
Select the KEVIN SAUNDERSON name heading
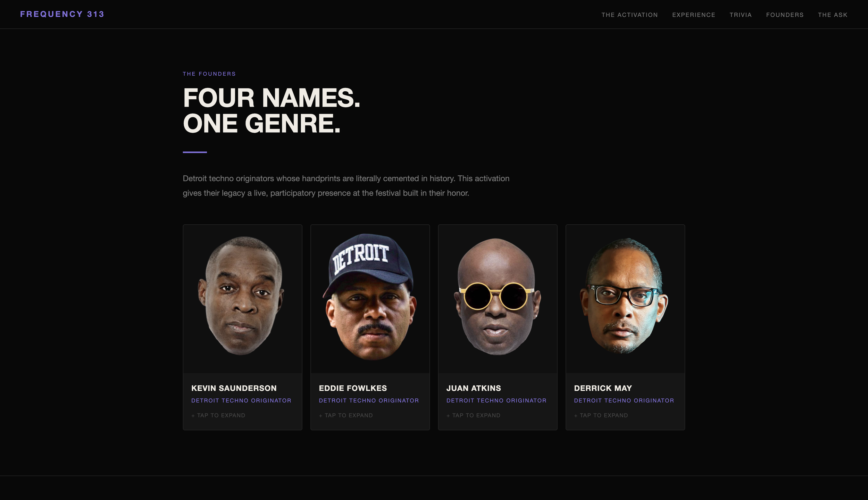[234, 388]
